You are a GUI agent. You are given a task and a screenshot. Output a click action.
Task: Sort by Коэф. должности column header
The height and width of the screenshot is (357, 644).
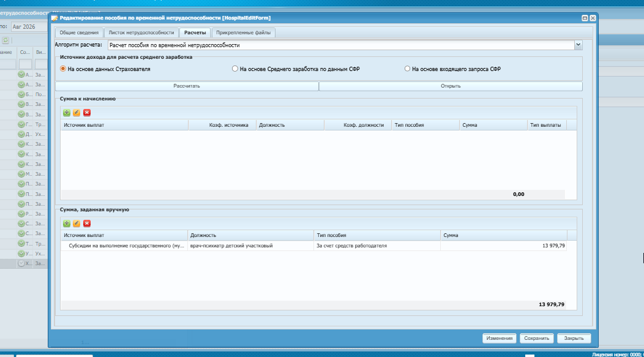pyautogui.click(x=358, y=125)
